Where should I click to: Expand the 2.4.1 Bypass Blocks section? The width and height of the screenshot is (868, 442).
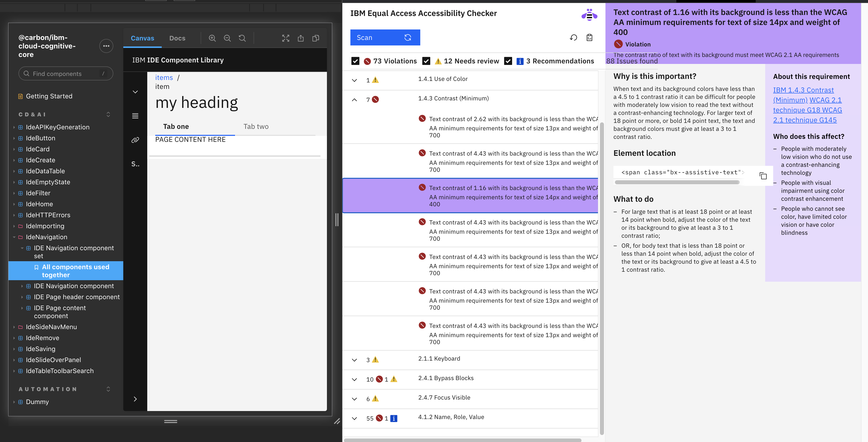[354, 380]
